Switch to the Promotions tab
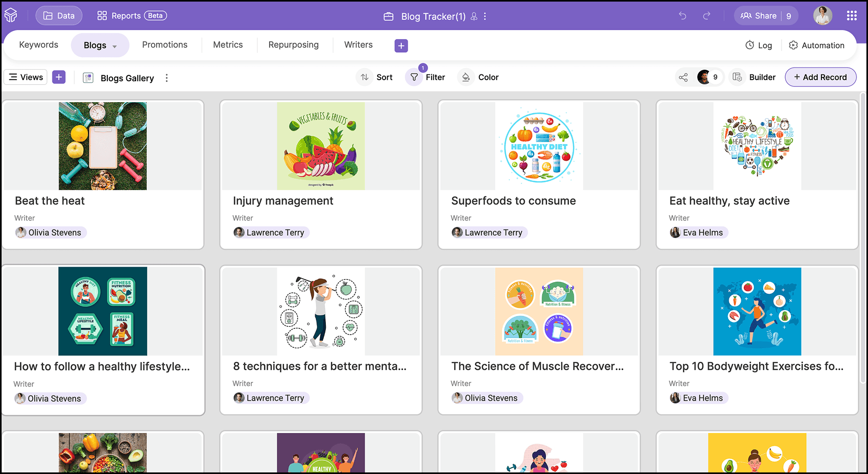 (164, 45)
